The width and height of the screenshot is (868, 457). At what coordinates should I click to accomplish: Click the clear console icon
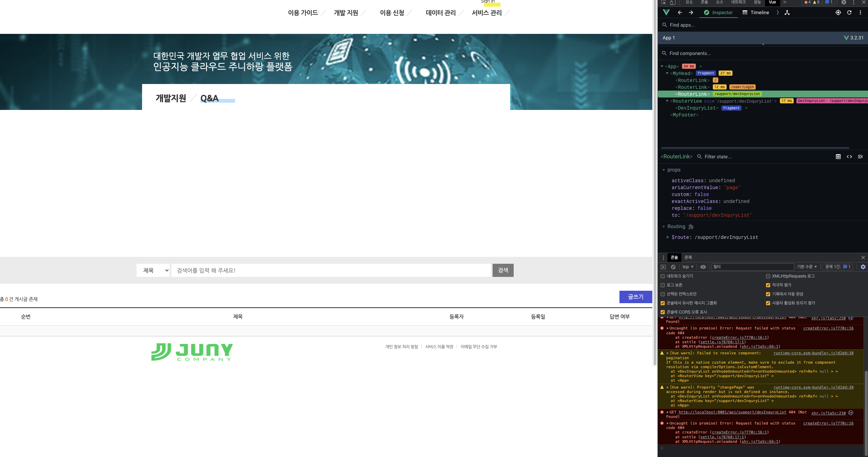tap(673, 267)
